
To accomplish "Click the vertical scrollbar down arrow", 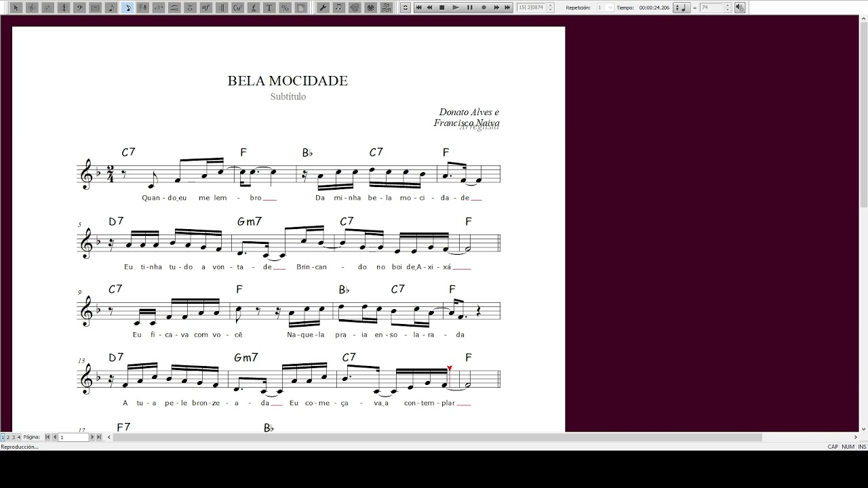I will (864, 428).
